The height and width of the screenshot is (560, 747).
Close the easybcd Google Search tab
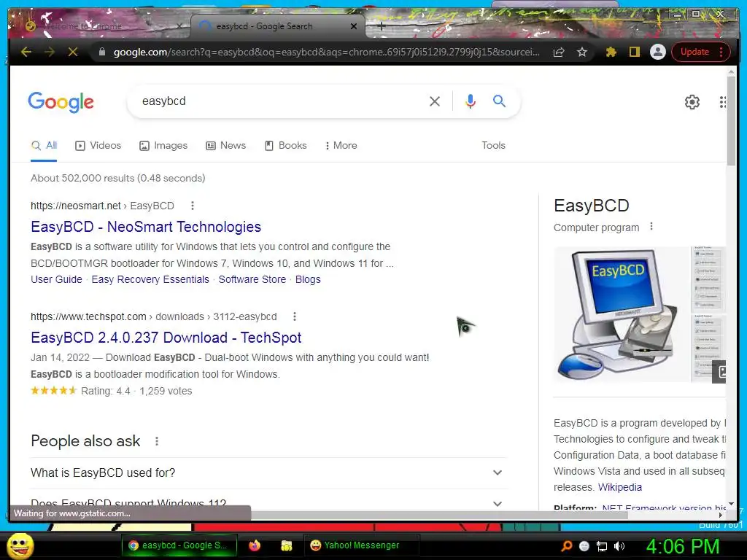354,26
